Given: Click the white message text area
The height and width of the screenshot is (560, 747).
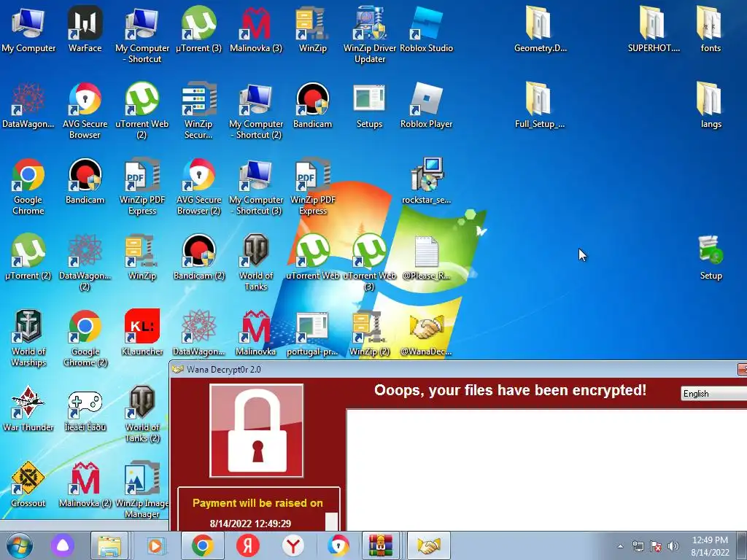Looking at the screenshot, I should 546,470.
